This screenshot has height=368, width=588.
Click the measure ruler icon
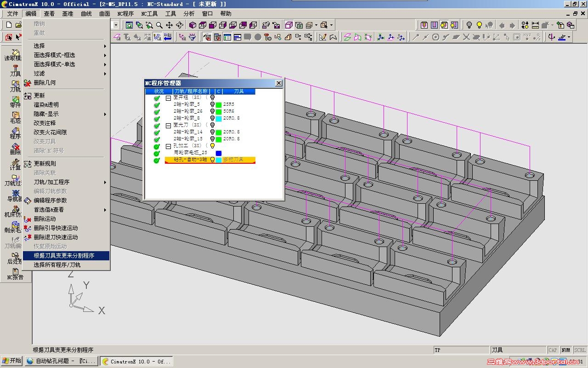535,25
